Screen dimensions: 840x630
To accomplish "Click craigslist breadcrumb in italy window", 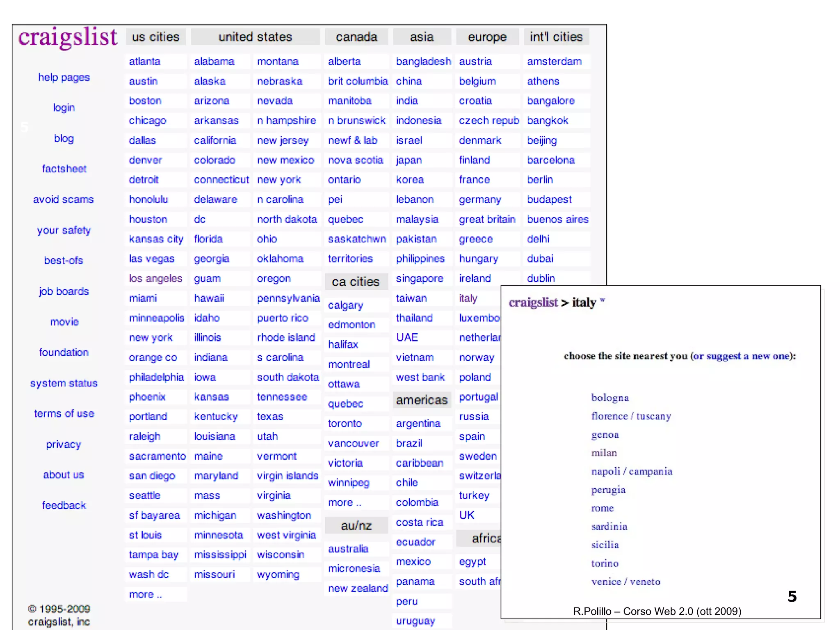I will [x=533, y=302].
